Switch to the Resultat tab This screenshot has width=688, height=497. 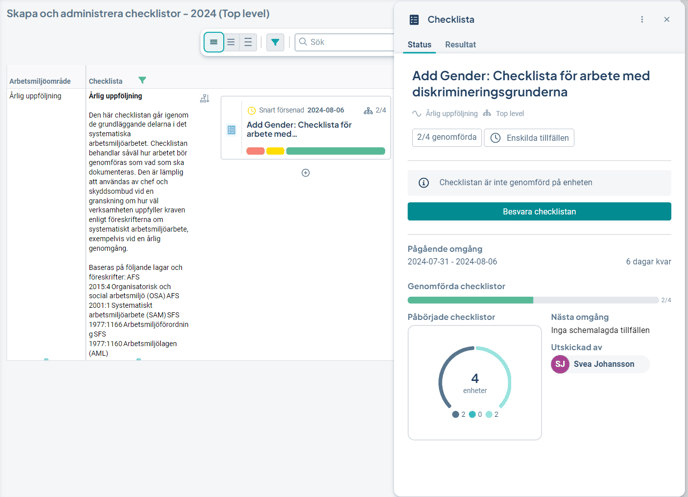(x=460, y=45)
